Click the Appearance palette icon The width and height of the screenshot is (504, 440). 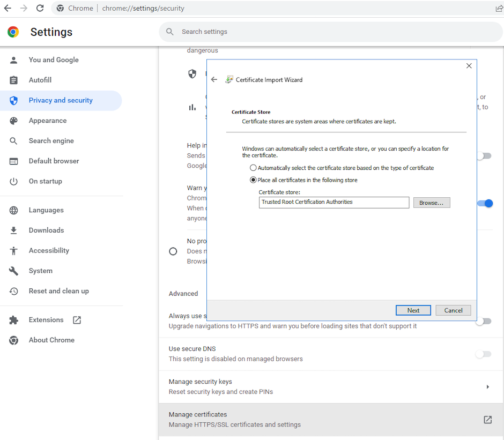click(x=13, y=121)
